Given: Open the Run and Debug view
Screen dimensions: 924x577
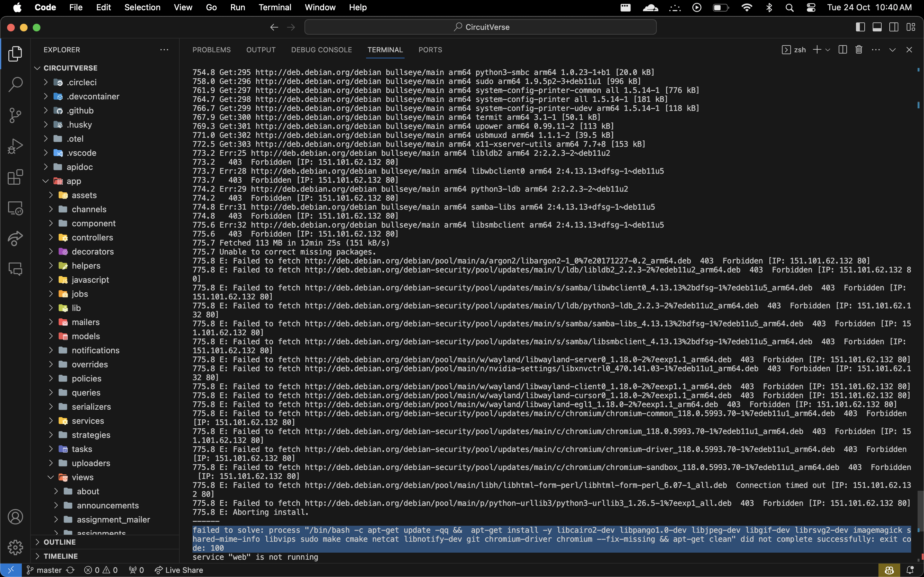Looking at the screenshot, I should point(15,146).
